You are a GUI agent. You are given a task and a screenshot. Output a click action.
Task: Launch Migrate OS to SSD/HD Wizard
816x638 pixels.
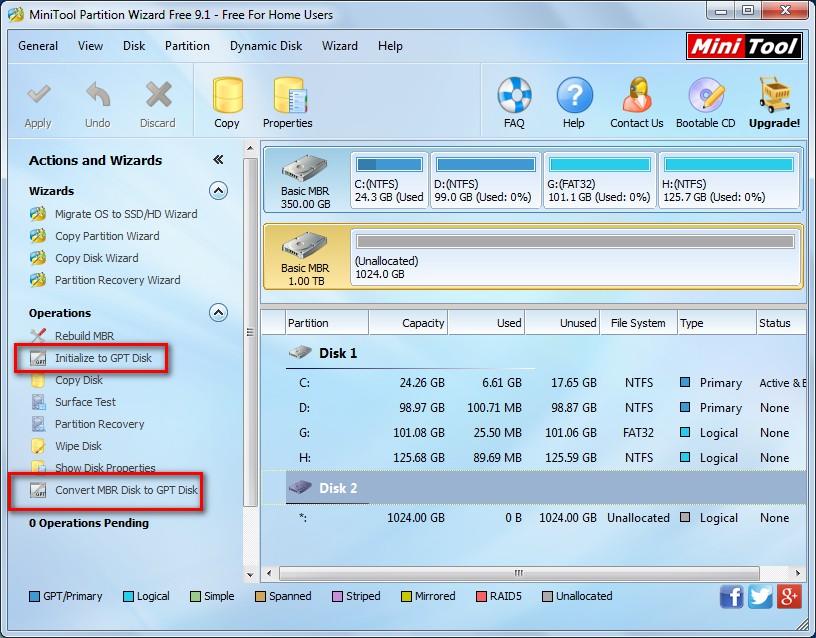(126, 214)
